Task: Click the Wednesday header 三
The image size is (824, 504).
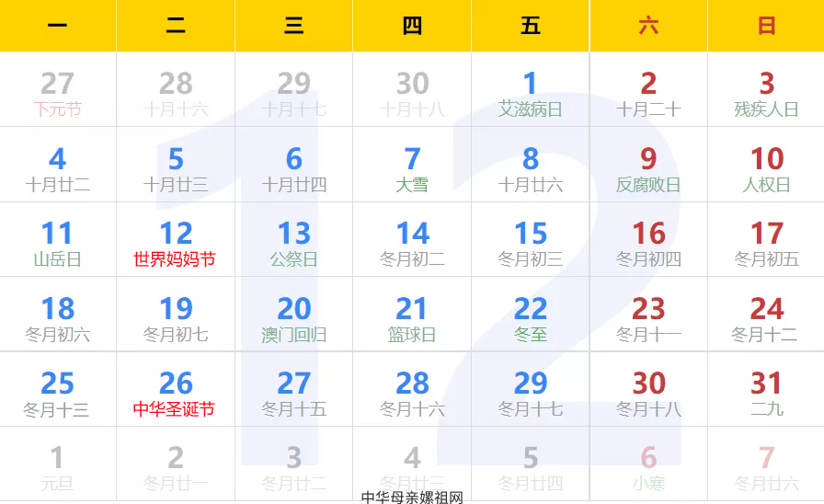Action: coord(293,25)
